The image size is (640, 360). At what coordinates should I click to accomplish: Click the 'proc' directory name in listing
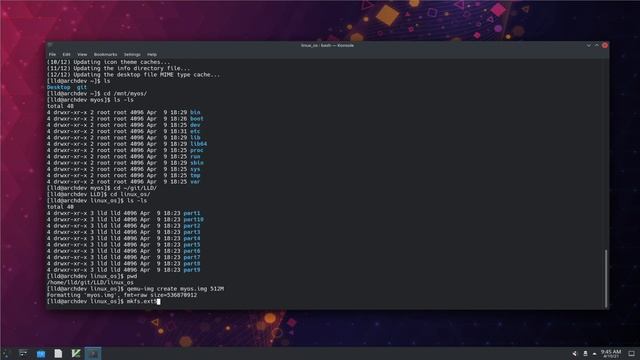197,150
